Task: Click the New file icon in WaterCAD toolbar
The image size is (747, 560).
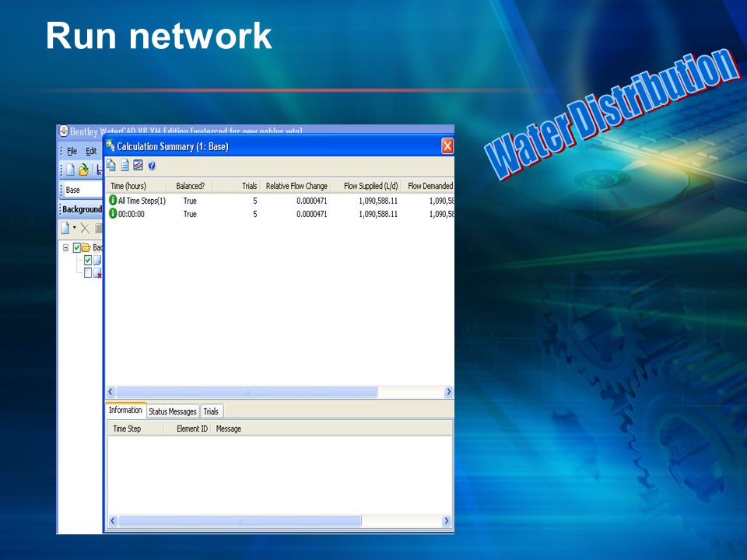Action: pos(70,170)
